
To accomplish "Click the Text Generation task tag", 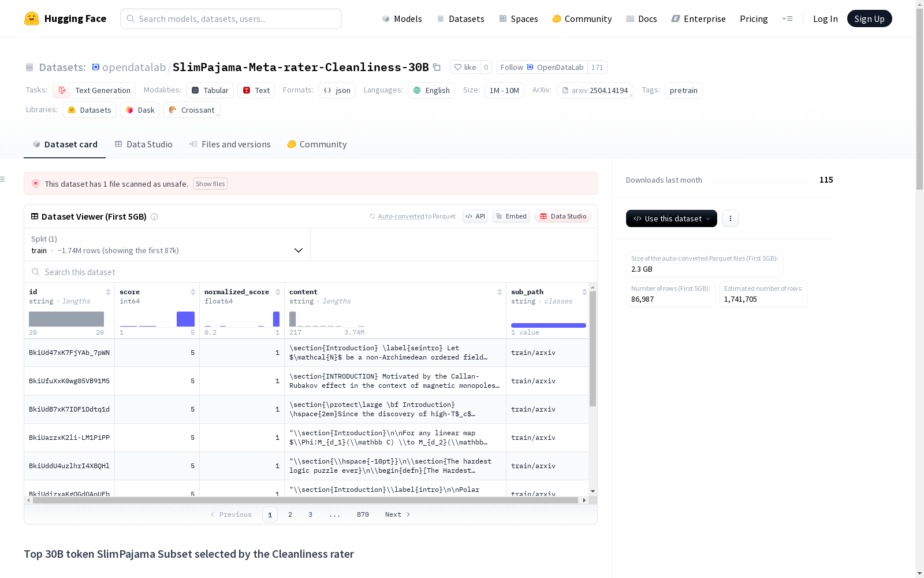I will pyautogui.click(x=94, y=90).
